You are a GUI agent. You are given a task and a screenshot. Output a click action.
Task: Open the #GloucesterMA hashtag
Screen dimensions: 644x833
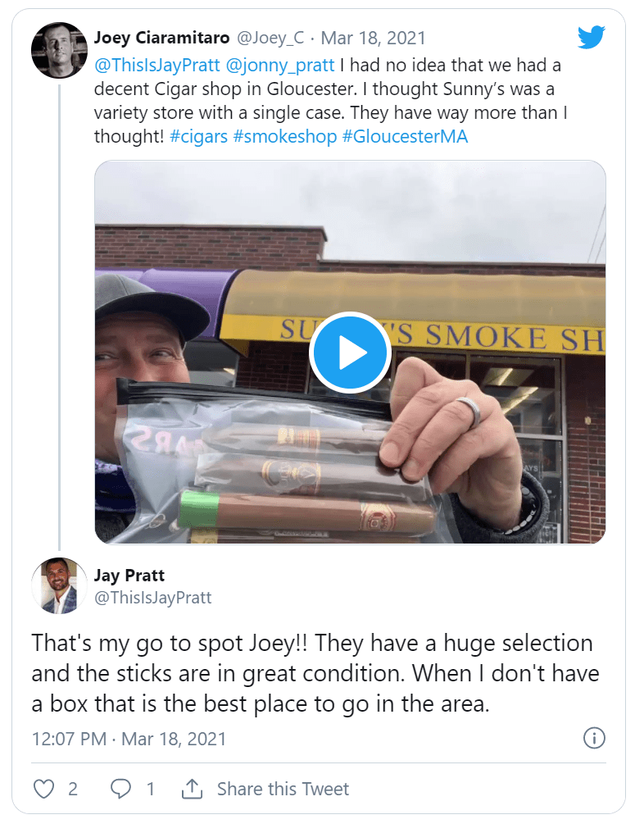coord(405,136)
